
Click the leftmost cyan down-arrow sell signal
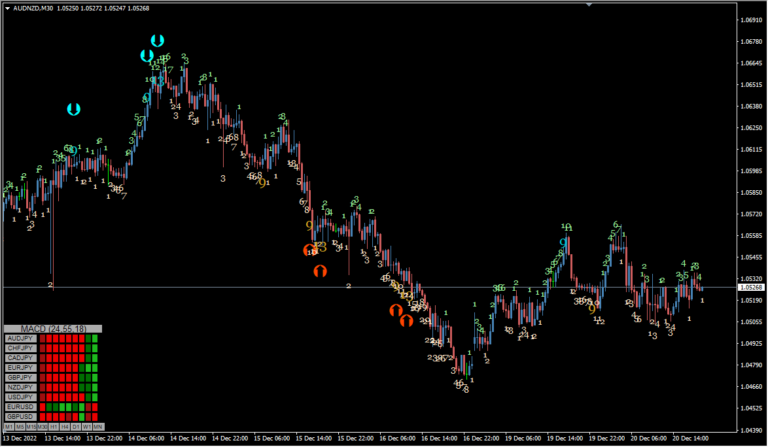click(73, 108)
